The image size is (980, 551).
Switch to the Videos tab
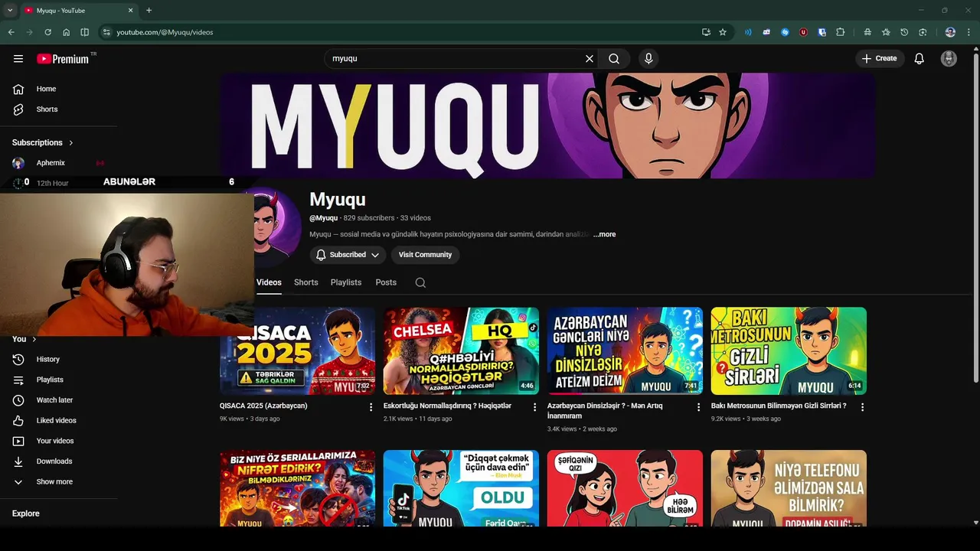pyautogui.click(x=269, y=282)
